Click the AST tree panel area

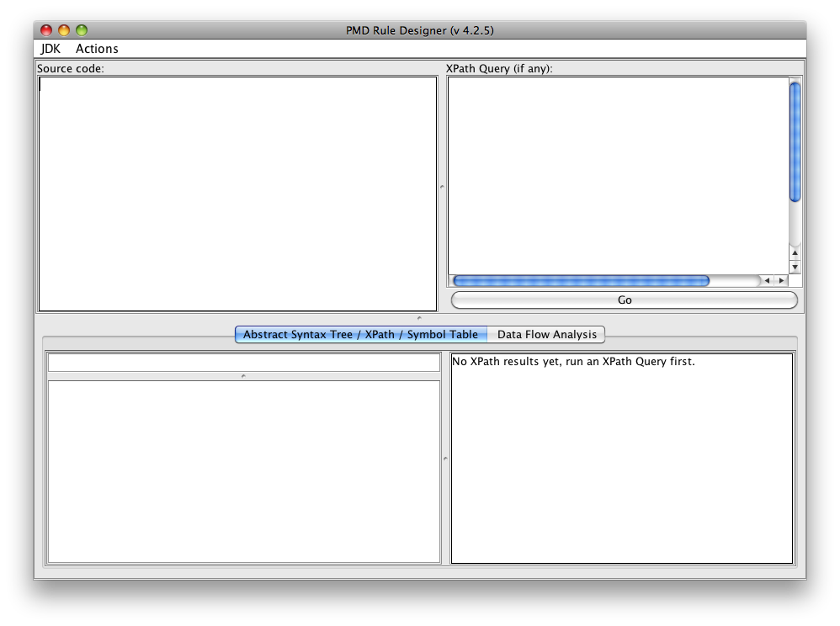click(x=244, y=472)
